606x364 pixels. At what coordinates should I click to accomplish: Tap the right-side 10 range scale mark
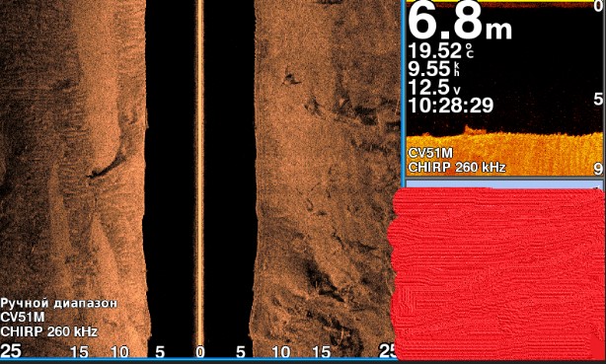pyautogui.click(x=281, y=352)
